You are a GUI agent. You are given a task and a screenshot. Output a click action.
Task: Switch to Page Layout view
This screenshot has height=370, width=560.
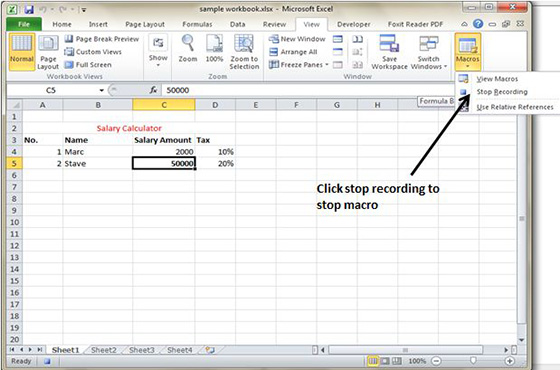pos(48,53)
